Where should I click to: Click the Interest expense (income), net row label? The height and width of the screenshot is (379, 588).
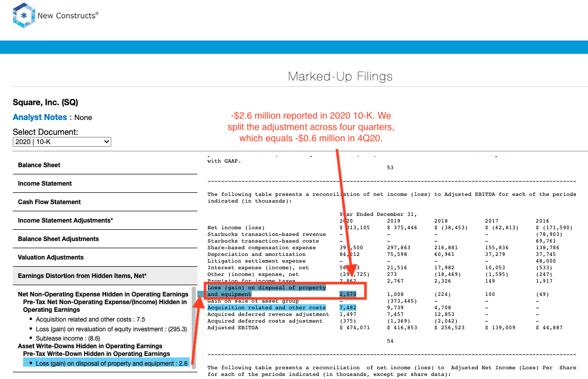[x=258, y=268]
